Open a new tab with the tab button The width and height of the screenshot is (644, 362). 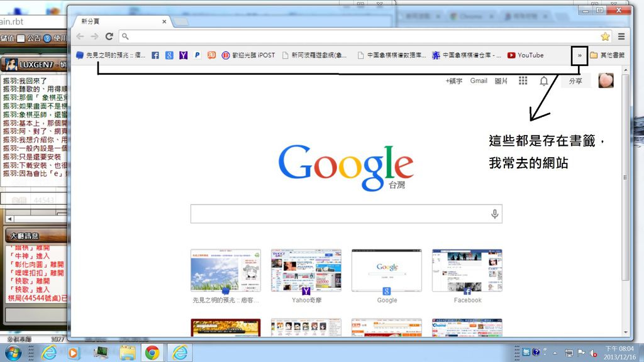click(180, 22)
